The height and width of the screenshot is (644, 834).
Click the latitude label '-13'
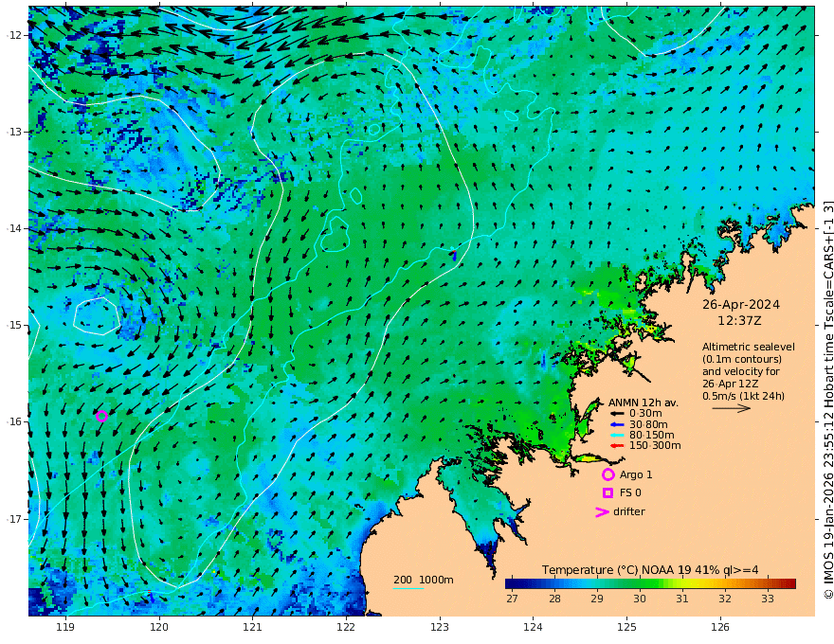12,132
